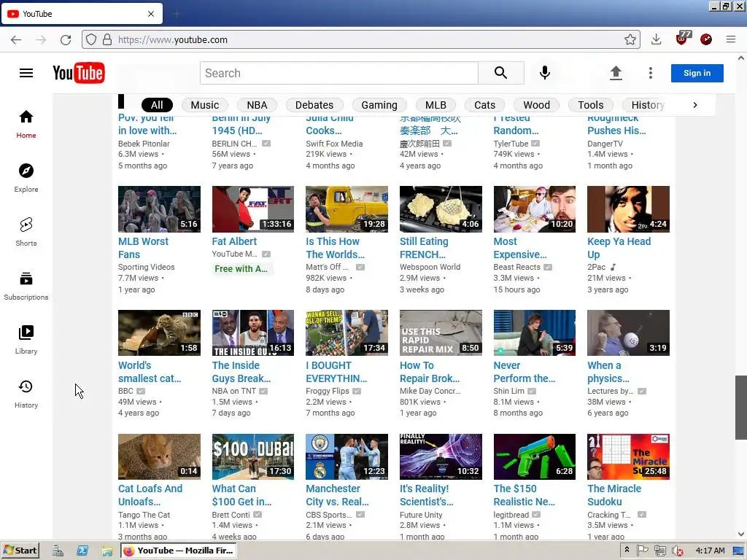Click the page vertical scrollbar thumb
This screenshot has height=560, width=747.
coord(741,407)
